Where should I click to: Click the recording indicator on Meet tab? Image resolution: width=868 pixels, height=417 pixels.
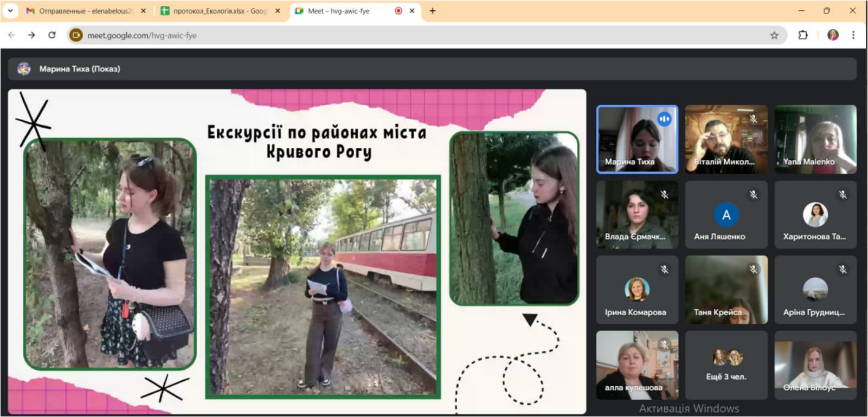click(398, 11)
